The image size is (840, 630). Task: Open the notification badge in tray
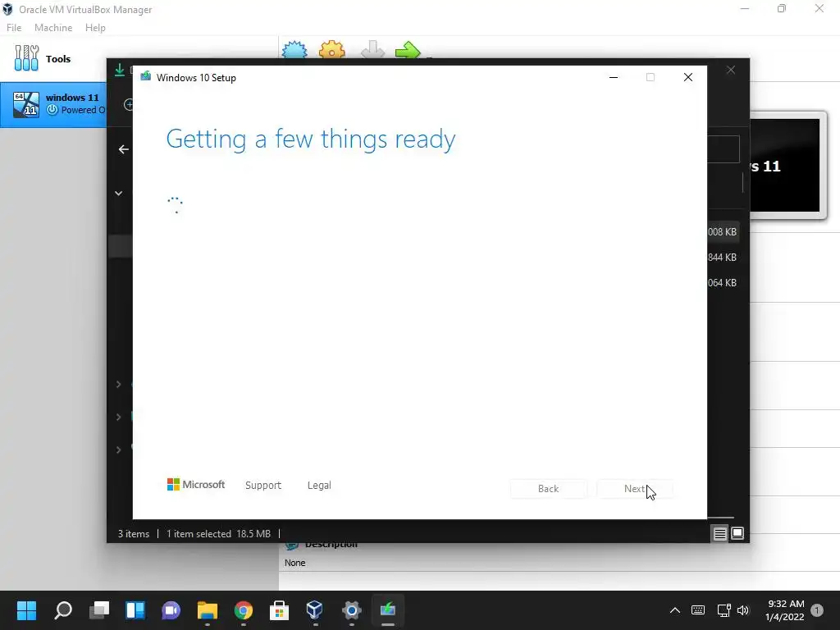(x=817, y=609)
